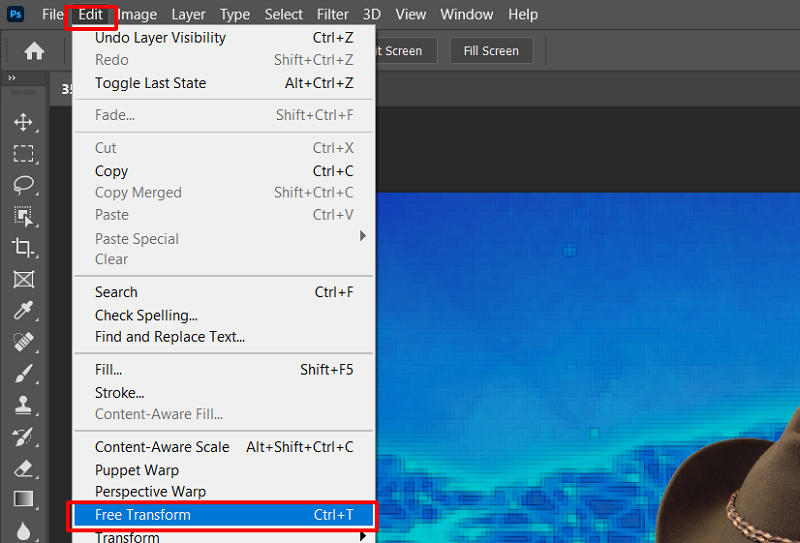
Task: Open the Image menu
Action: pyautogui.click(x=138, y=14)
